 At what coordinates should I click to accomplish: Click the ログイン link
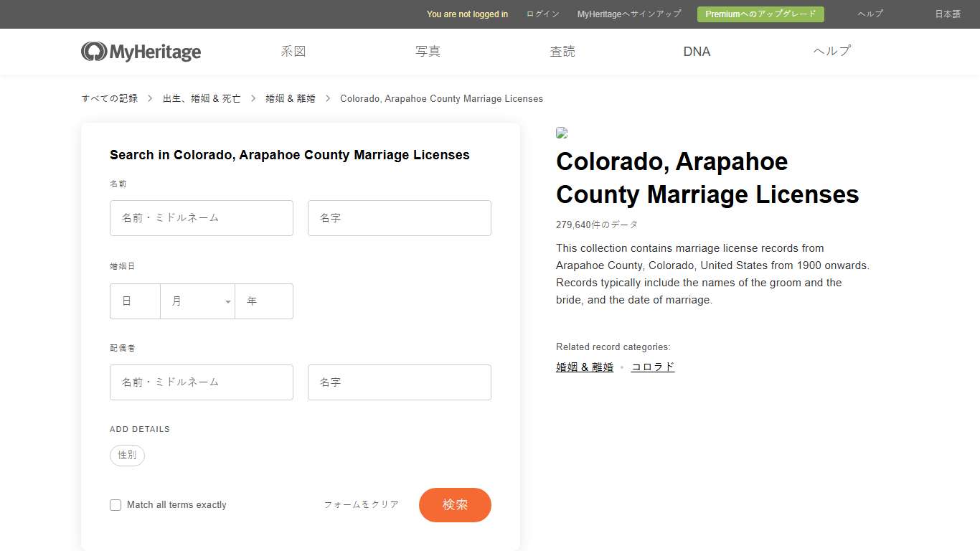[542, 14]
